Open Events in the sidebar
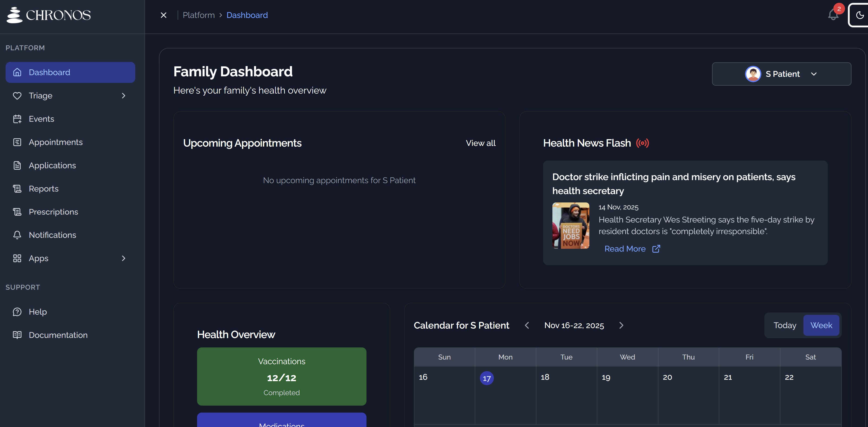This screenshot has width=868, height=427. [41, 119]
